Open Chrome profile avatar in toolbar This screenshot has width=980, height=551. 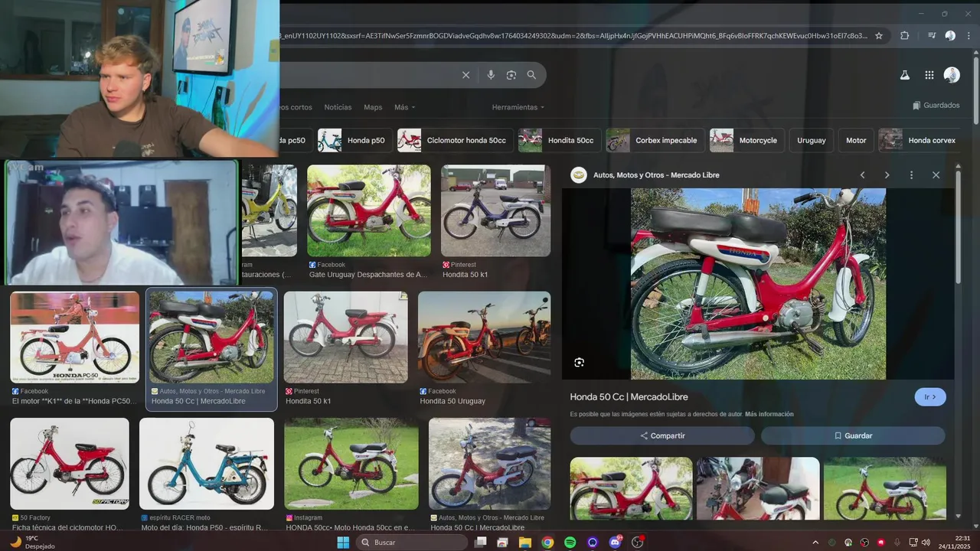(950, 35)
